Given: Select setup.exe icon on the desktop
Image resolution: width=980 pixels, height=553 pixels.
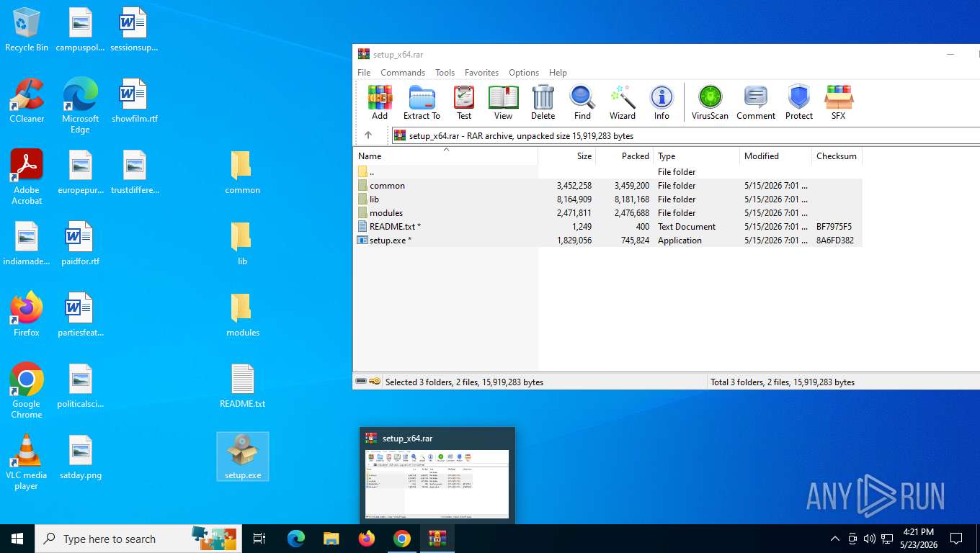Looking at the screenshot, I should coord(243,457).
